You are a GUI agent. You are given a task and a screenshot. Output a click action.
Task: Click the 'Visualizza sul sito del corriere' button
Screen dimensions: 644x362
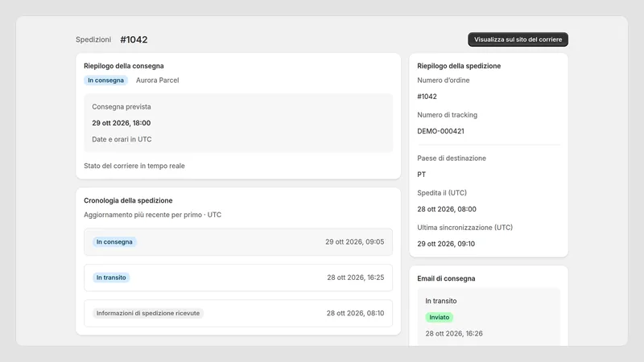point(518,39)
